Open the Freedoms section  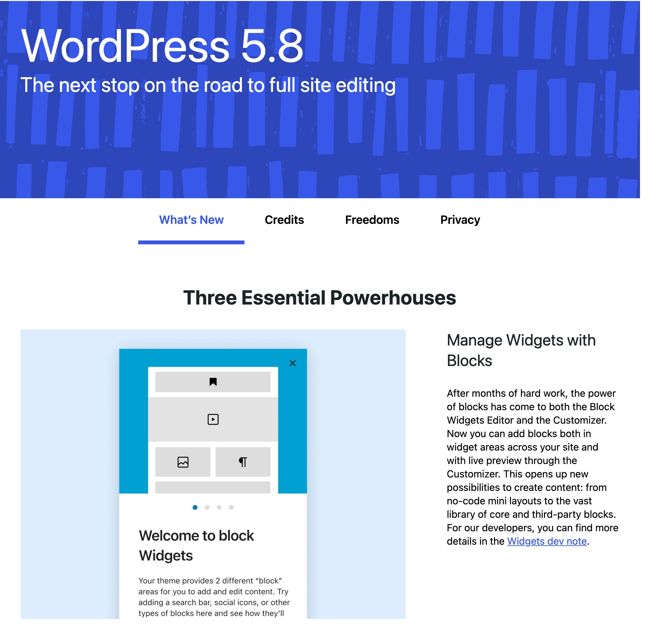click(372, 220)
